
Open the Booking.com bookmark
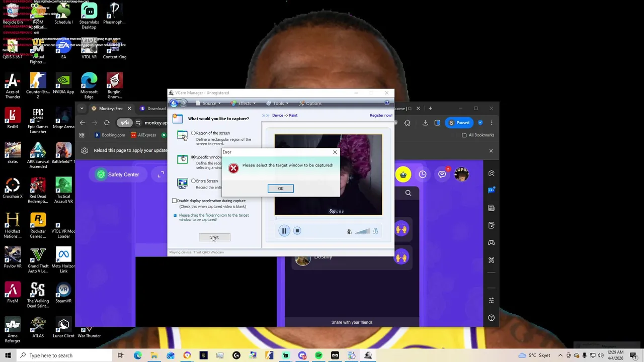(x=110, y=135)
